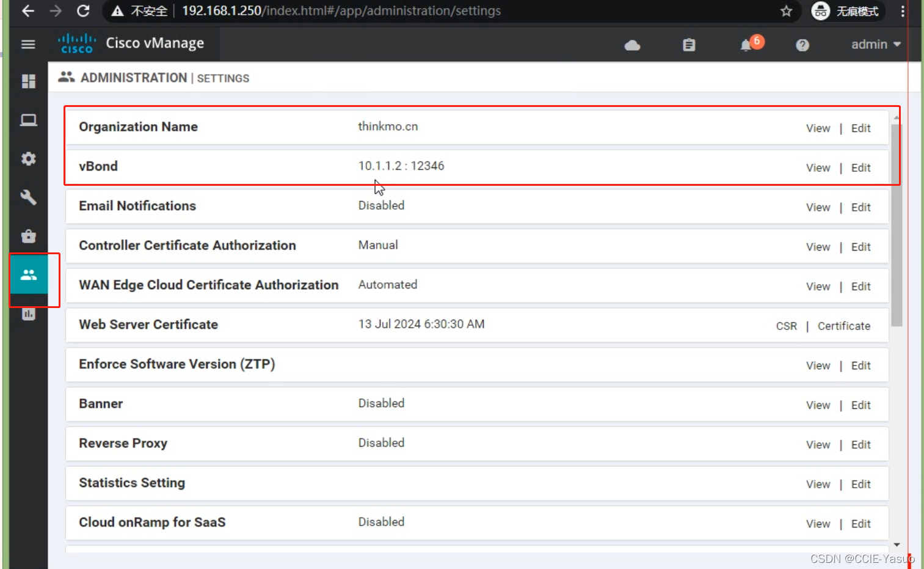Edit the Banner setting
The height and width of the screenshot is (569, 924).
click(860, 405)
